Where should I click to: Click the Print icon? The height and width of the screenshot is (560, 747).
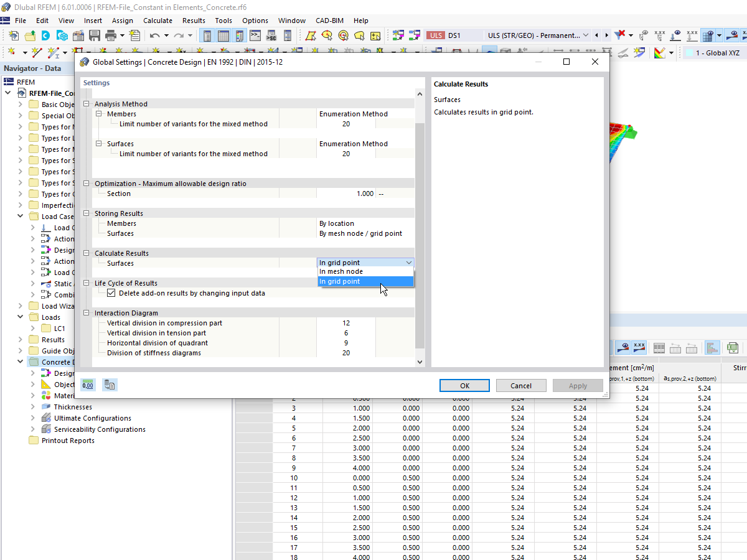click(x=110, y=36)
